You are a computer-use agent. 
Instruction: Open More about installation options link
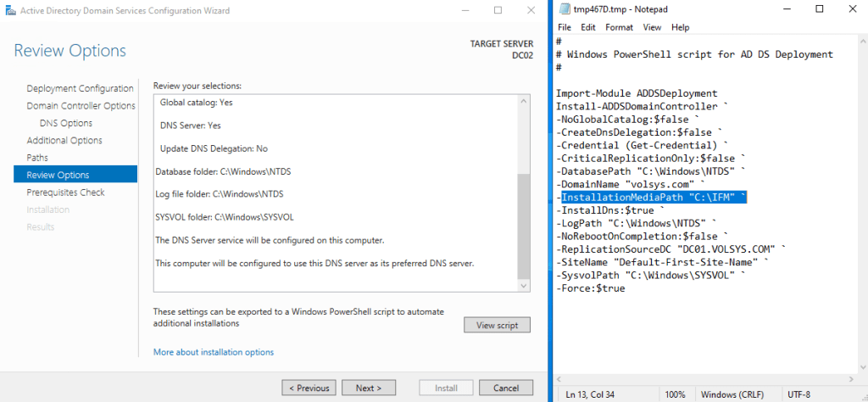pos(214,352)
